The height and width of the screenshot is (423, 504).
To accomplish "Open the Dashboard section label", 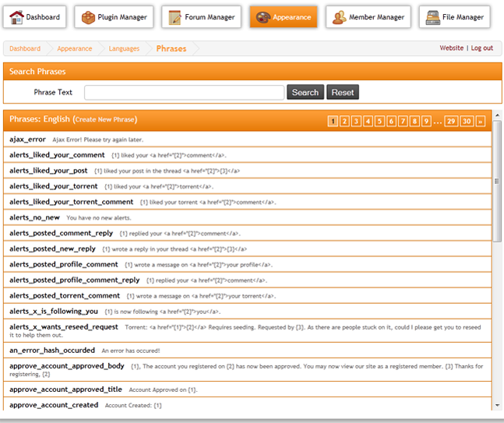I will click(43, 17).
